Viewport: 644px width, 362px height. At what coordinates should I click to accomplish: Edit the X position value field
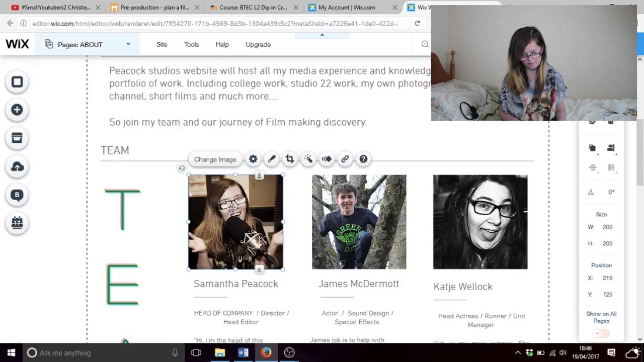[608, 278]
